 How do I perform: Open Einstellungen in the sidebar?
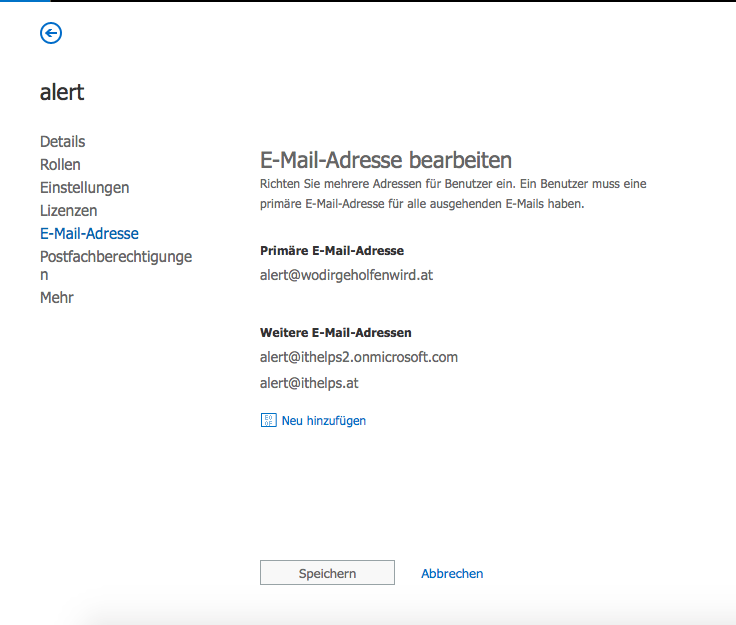pos(84,188)
